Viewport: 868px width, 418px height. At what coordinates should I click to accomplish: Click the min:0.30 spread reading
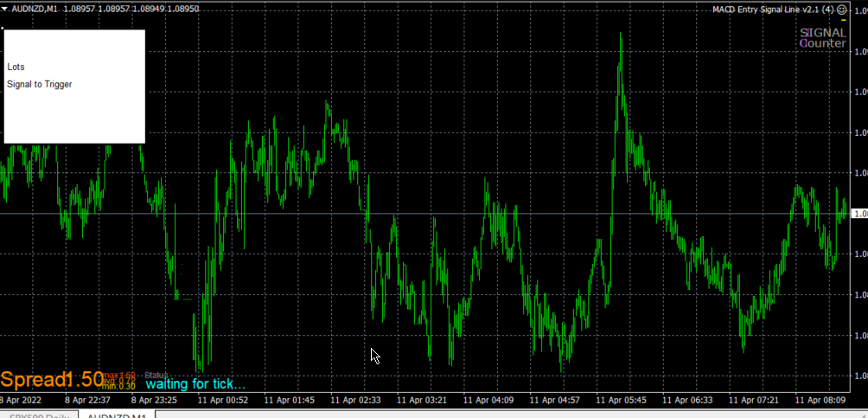[x=119, y=386]
